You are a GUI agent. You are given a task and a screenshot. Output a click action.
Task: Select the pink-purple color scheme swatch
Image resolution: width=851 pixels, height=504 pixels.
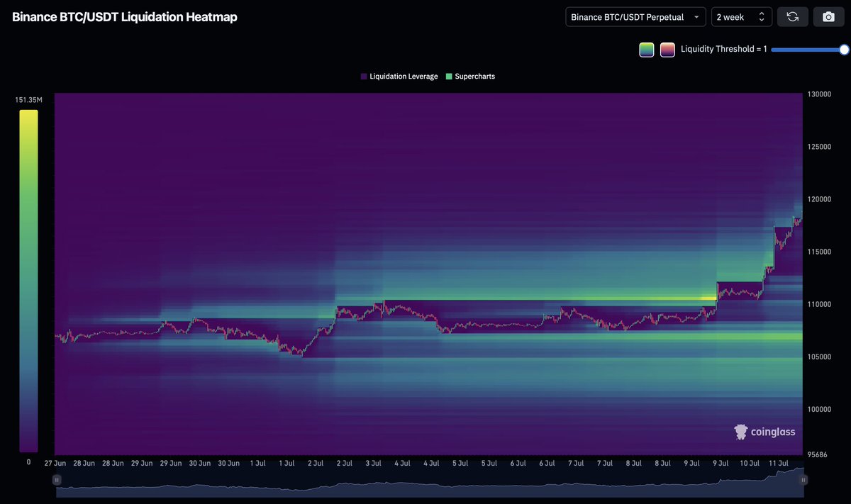[667, 50]
